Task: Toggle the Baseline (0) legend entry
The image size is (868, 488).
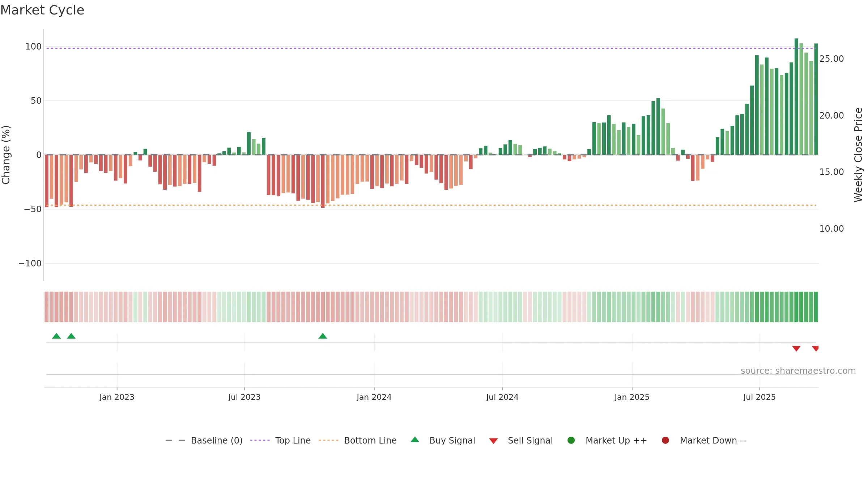Action: click(x=204, y=440)
